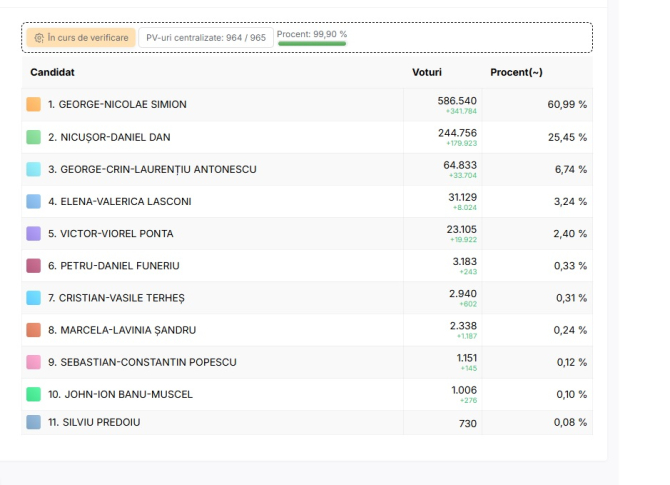Image resolution: width=670 pixels, height=485 pixels.
Task: Click Nicușor-Daniel Dan vote count 244.756
Action: click(x=457, y=133)
